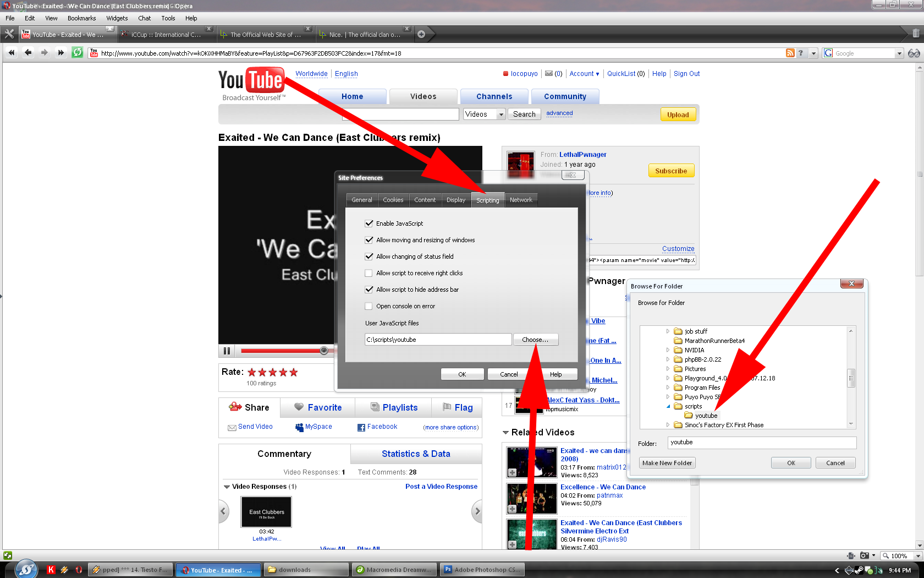Screen dimensions: 924x578
Task: Collapse the Related Videos section
Action: (x=505, y=433)
